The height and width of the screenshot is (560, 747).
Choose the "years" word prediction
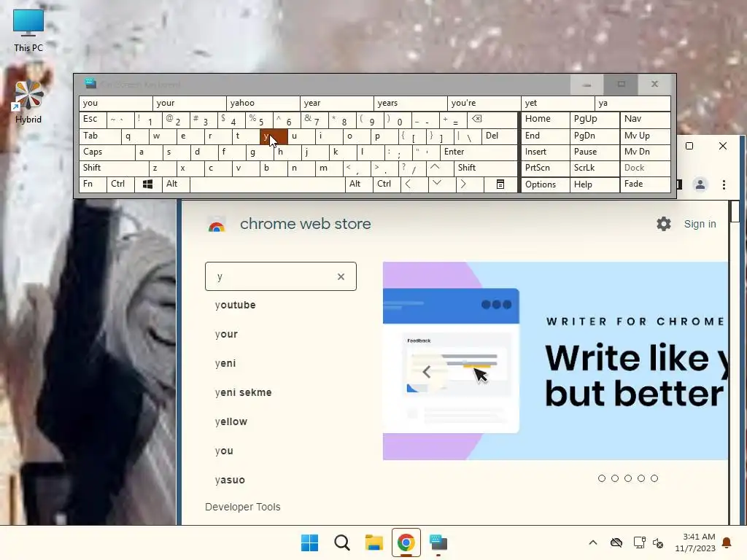coord(410,103)
